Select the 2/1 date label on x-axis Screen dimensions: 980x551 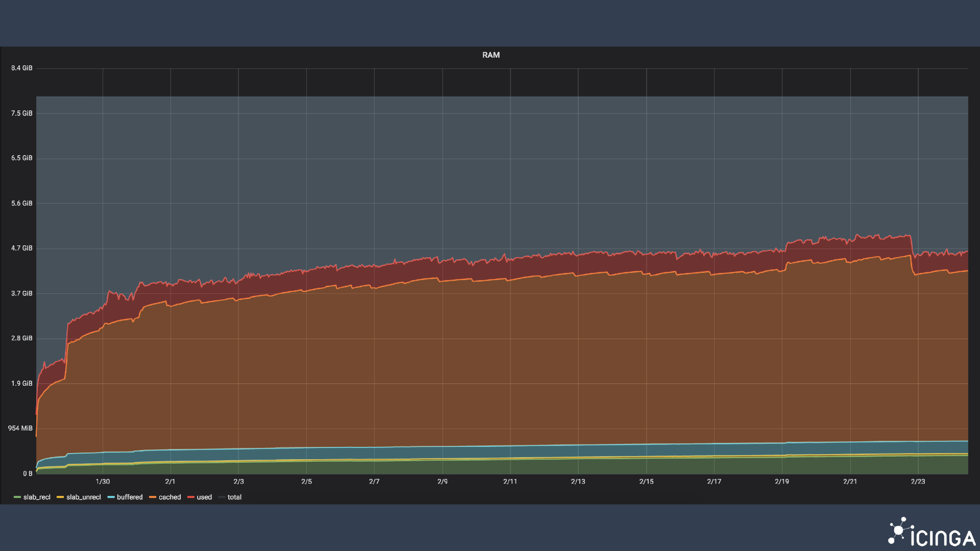(170, 481)
